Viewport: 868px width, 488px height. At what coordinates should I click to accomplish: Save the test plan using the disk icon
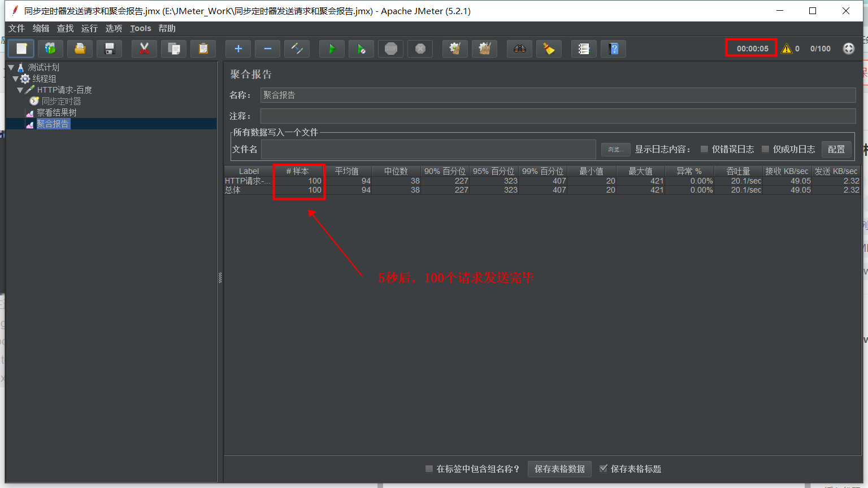[109, 49]
